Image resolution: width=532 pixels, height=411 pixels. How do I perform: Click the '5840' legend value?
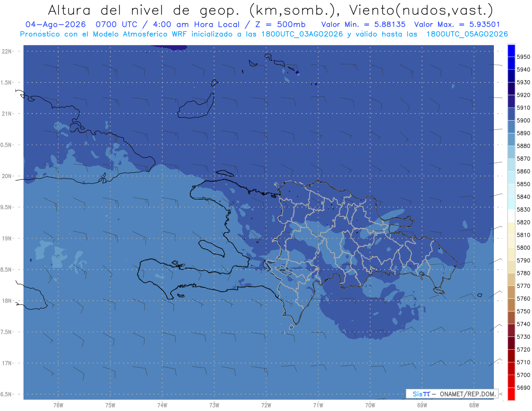[x=523, y=197]
